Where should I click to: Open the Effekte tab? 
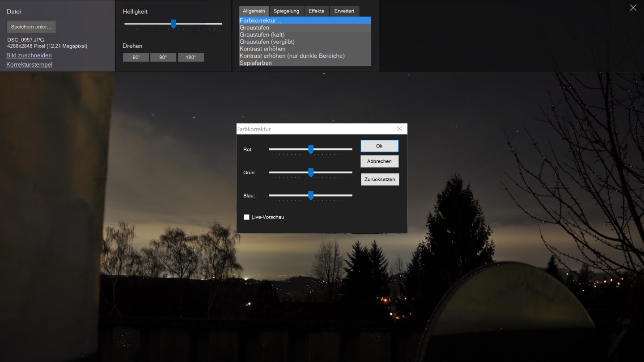coord(316,11)
